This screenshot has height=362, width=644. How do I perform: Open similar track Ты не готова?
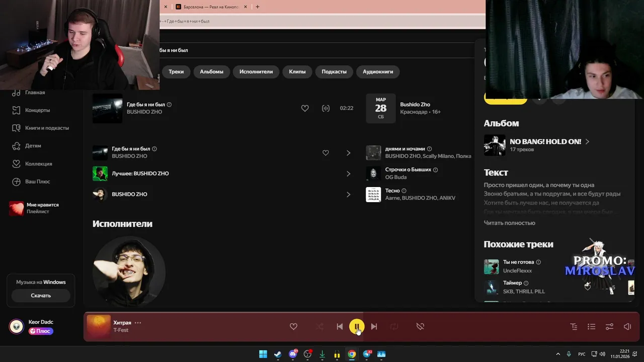[x=518, y=262]
